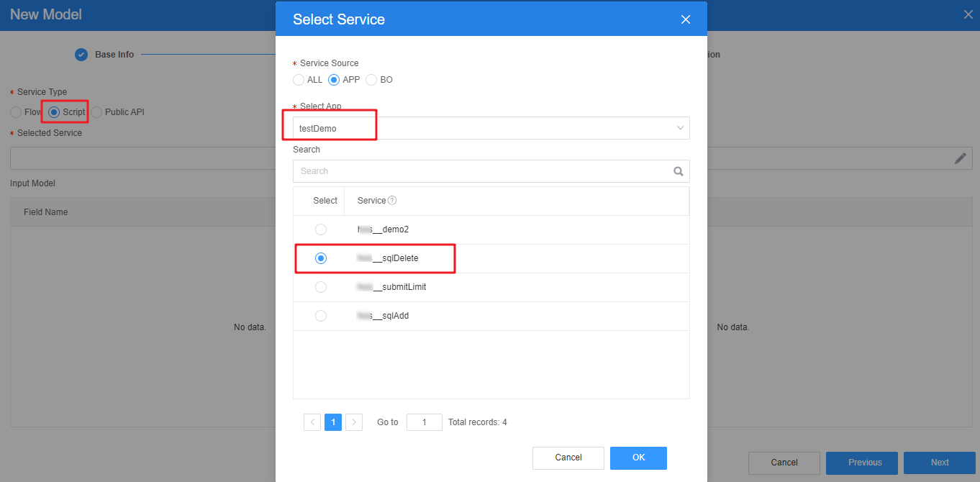Close the New Model window
980x482 pixels.
(x=969, y=14)
